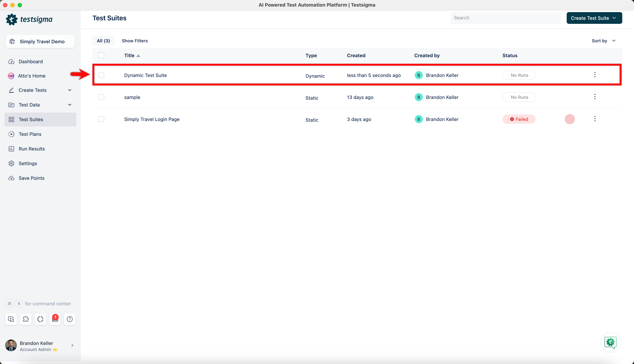Viewport: 634px width, 364px height.
Task: Open Show Filters
Action: click(x=135, y=41)
